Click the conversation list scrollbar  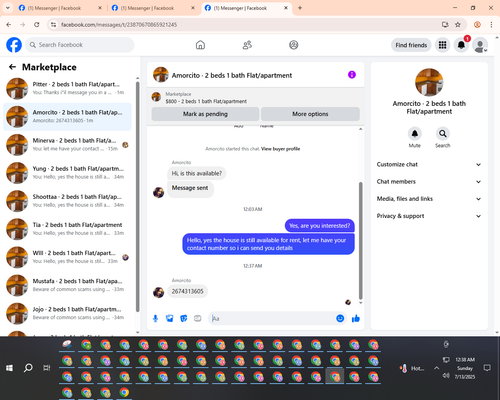point(138,197)
